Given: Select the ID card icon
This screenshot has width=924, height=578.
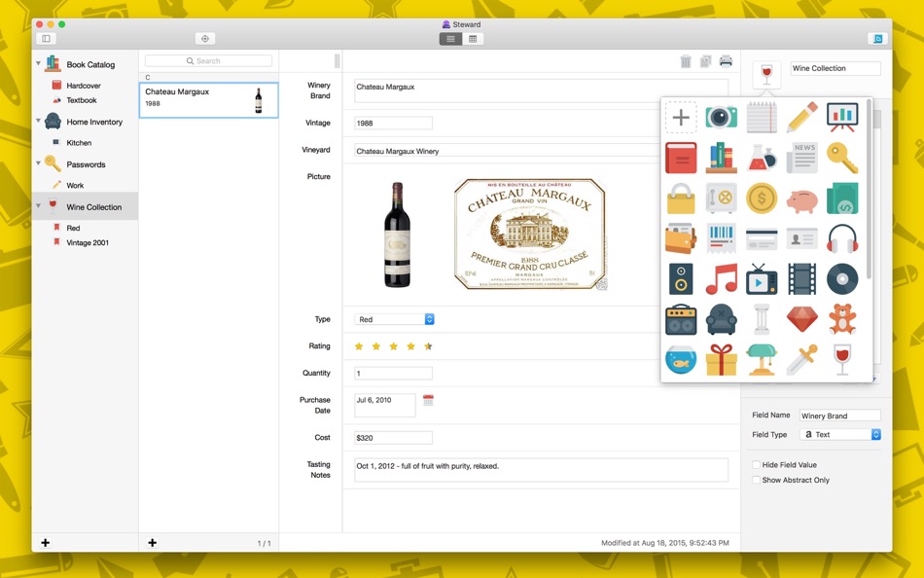Looking at the screenshot, I should tap(802, 239).
